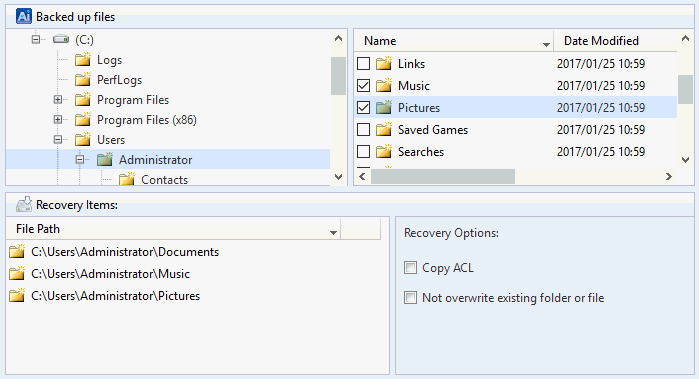
Task: Click the Logs folder icon in tree
Action: click(x=83, y=59)
